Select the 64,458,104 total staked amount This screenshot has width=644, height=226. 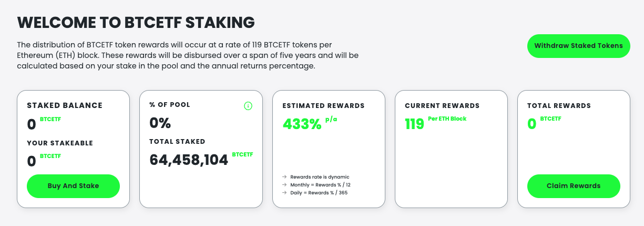click(189, 160)
